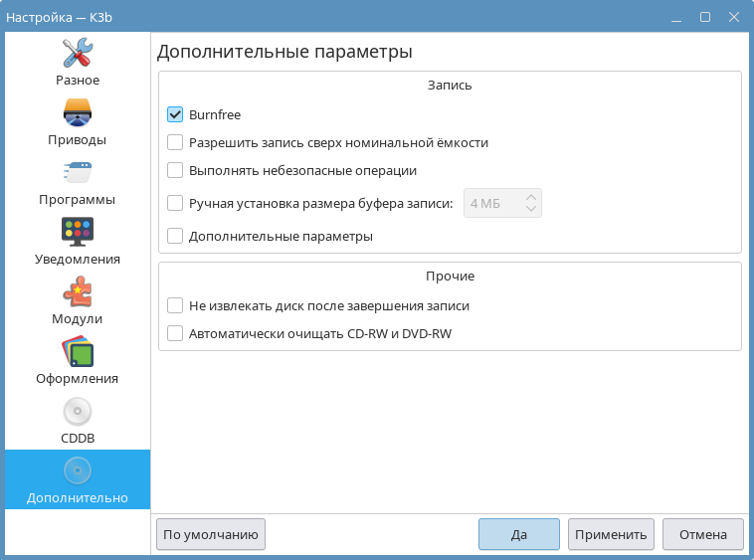Click the 4 МБ buffer size field

click(491, 203)
